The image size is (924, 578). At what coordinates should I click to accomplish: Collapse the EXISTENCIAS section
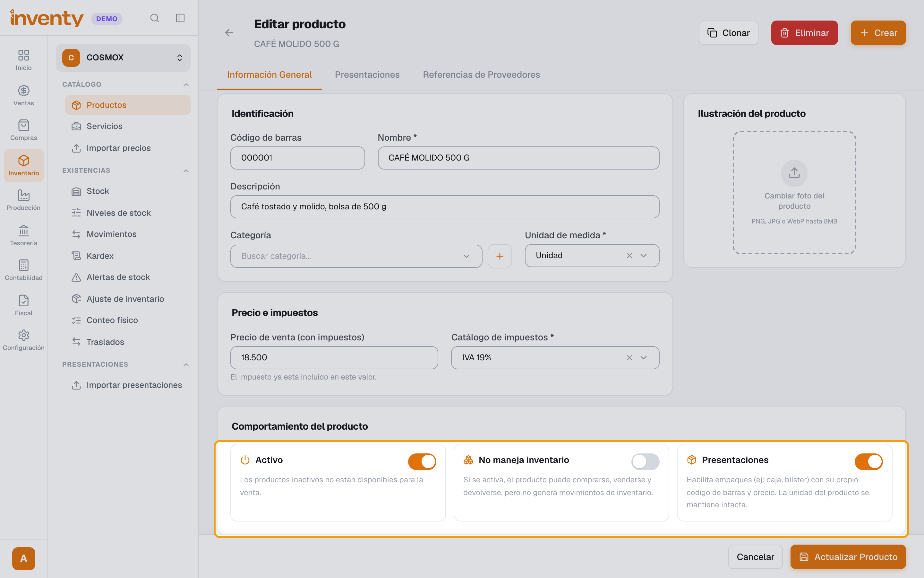[x=186, y=171]
